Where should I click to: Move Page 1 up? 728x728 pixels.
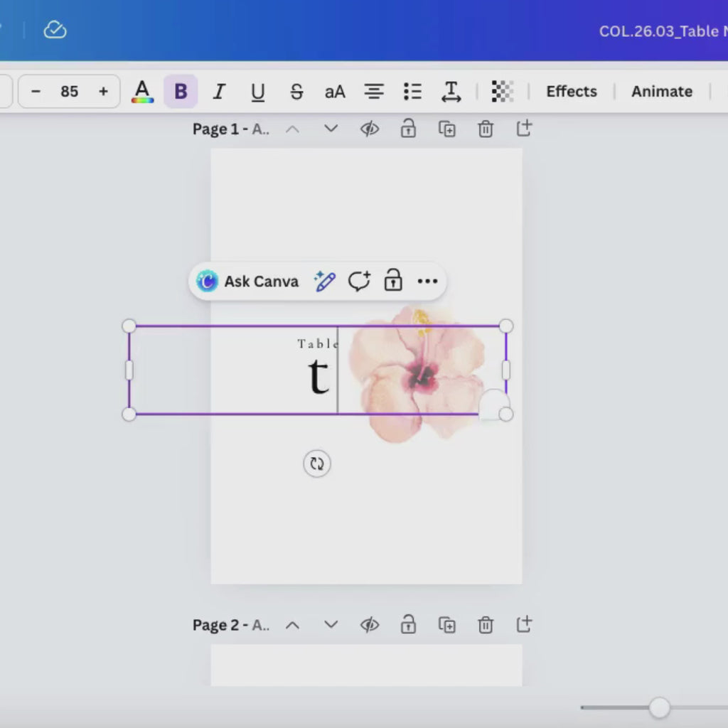pyautogui.click(x=292, y=129)
